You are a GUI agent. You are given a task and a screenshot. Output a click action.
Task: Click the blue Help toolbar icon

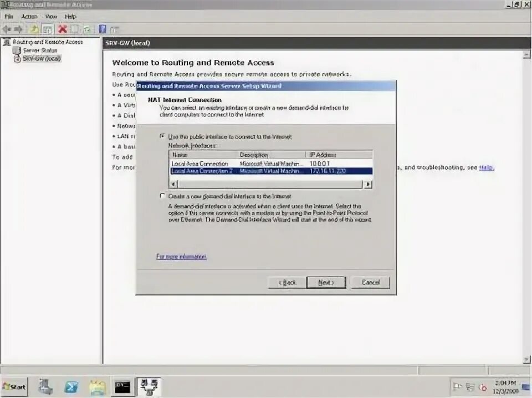[x=102, y=29]
